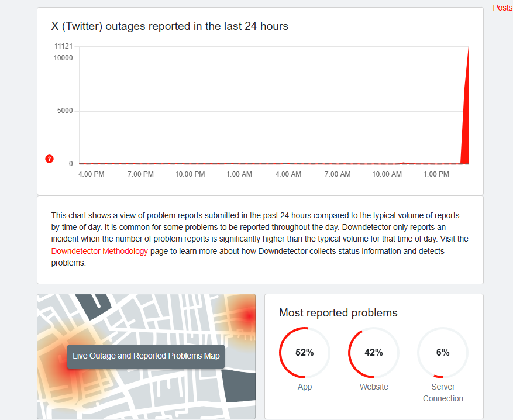Click the 6% Server Connection circle
The height and width of the screenshot is (420, 513).
click(x=443, y=352)
